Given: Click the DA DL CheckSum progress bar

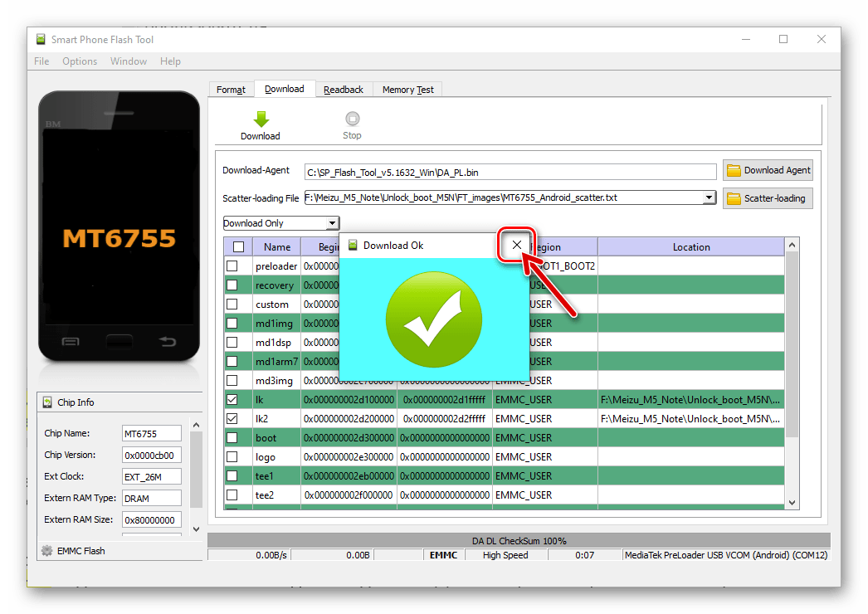Looking at the screenshot, I should click(x=519, y=541).
